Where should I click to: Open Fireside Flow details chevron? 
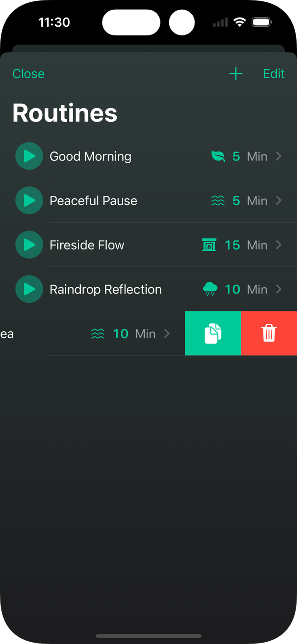click(x=279, y=245)
